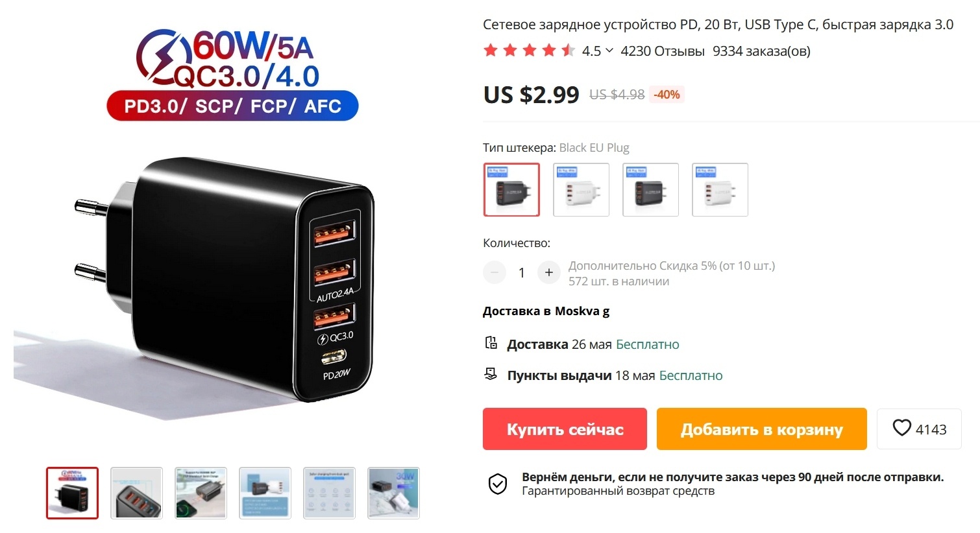Select the third black charger plug variant
Image resolution: width=980 pixels, height=533 pixels.
click(x=650, y=189)
